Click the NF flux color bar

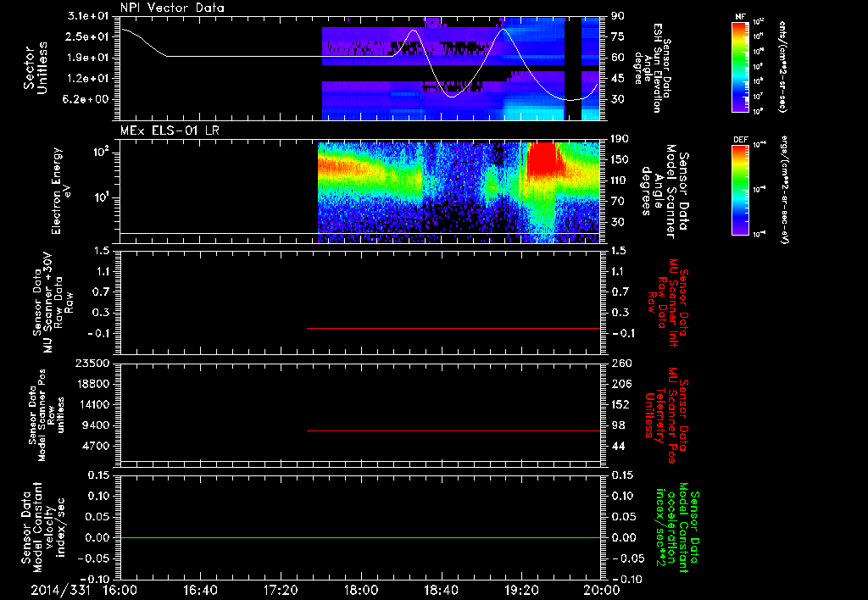(740, 66)
